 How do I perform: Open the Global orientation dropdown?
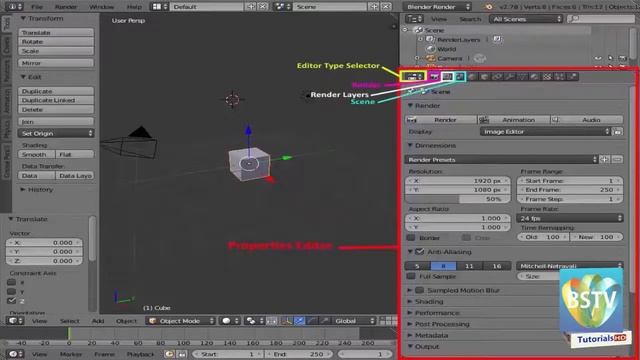point(353,321)
